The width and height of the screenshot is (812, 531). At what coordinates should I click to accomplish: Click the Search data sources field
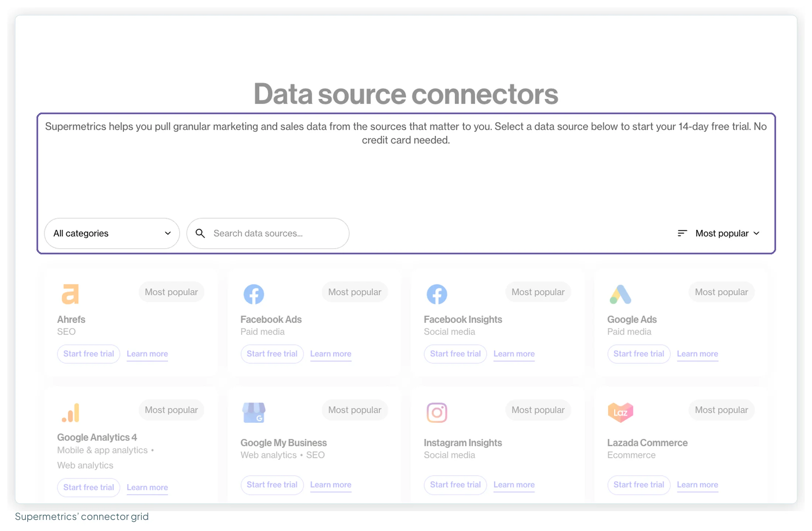(268, 233)
